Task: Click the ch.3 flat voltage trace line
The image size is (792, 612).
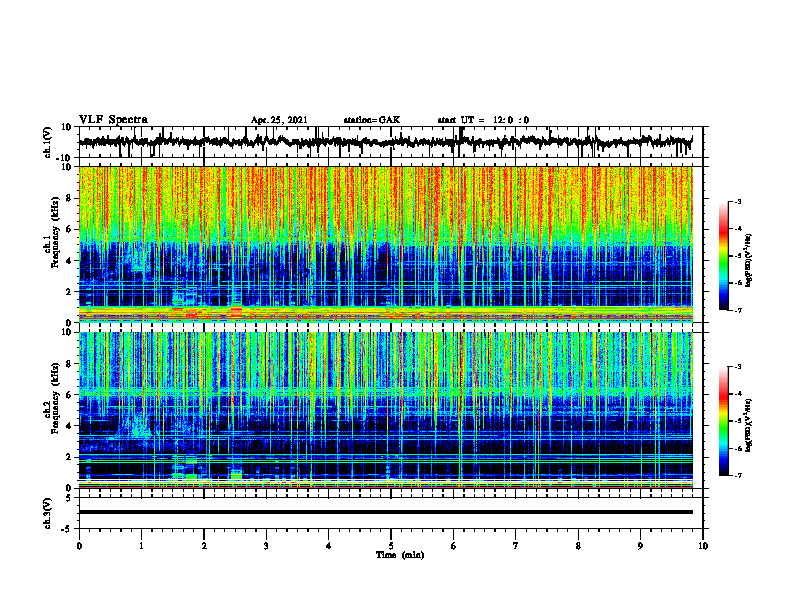Action: [x=385, y=512]
